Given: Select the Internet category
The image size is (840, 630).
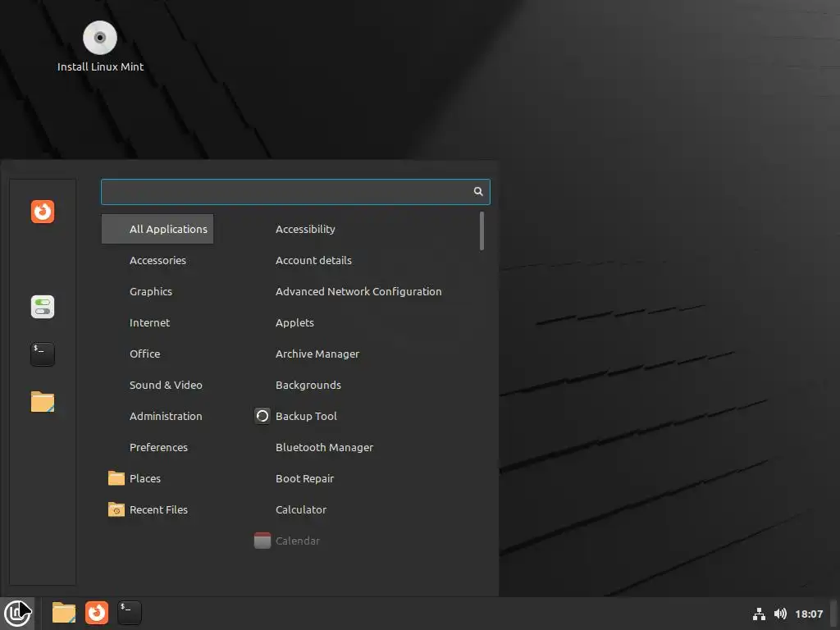Looking at the screenshot, I should pyautogui.click(x=157, y=322).
